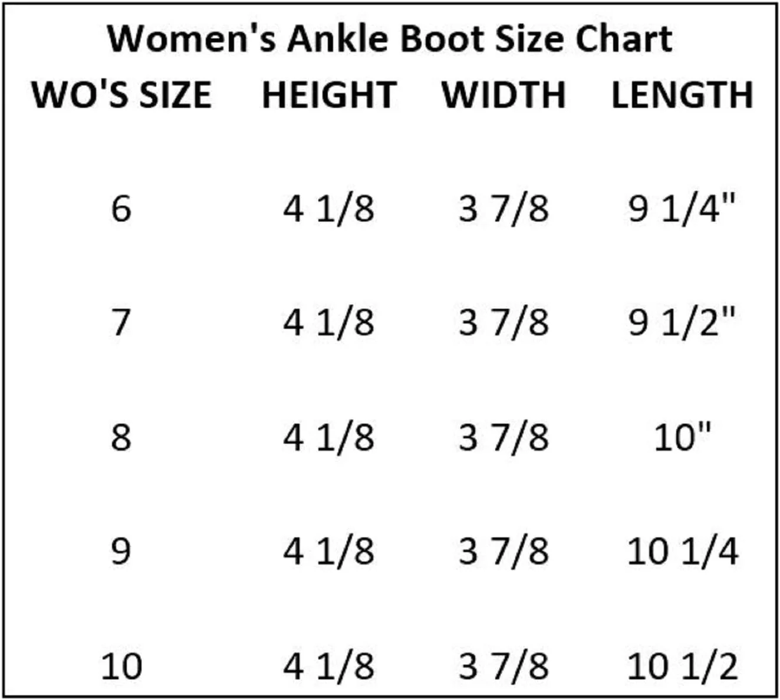Screen dimensions: 780x700
Task: Click the 10 1/2 length value
Action: pos(682,666)
